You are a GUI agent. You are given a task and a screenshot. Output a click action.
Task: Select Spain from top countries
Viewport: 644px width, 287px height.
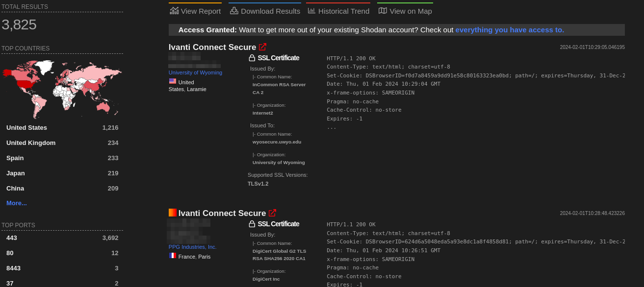[x=15, y=158]
